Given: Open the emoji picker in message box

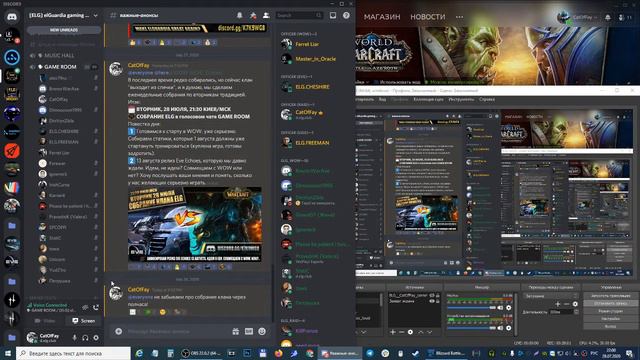Looking at the screenshot, I should point(262,331).
